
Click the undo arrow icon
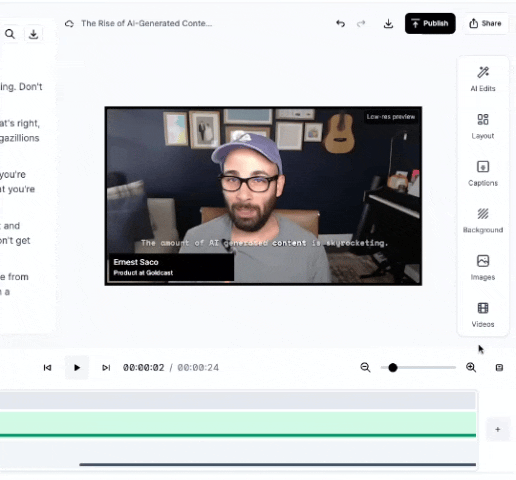(340, 23)
